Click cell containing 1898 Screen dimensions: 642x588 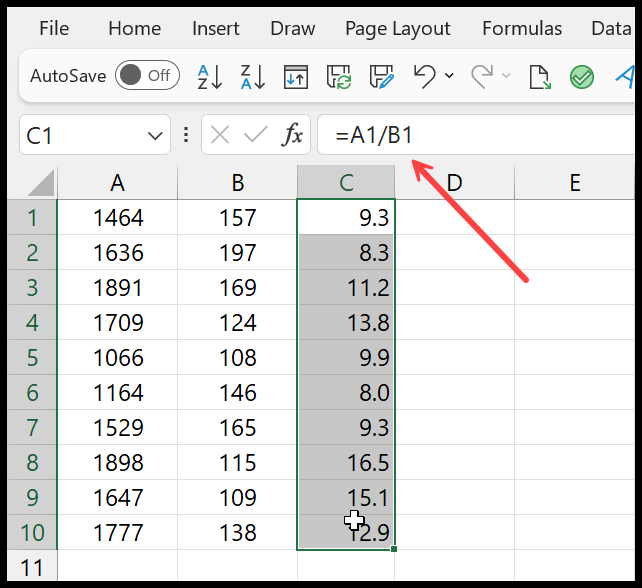(118, 462)
